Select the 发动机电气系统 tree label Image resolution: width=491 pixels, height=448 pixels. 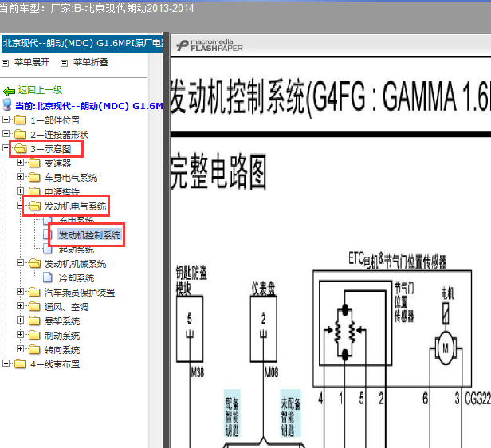pyautogui.click(x=75, y=206)
